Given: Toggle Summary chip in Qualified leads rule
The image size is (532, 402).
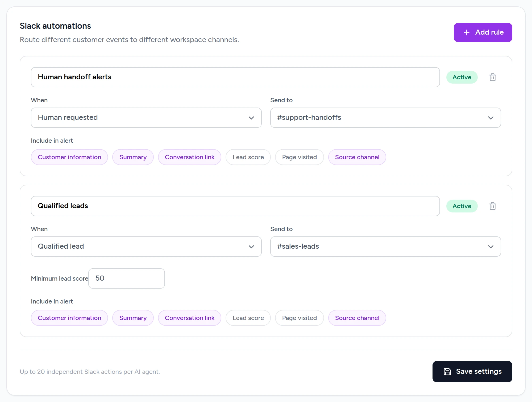Looking at the screenshot, I should [133, 318].
